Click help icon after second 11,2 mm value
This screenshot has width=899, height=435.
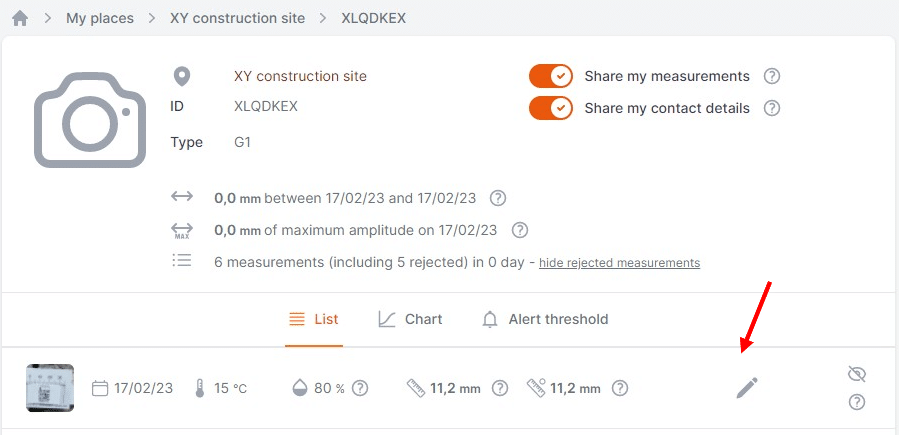pos(620,389)
